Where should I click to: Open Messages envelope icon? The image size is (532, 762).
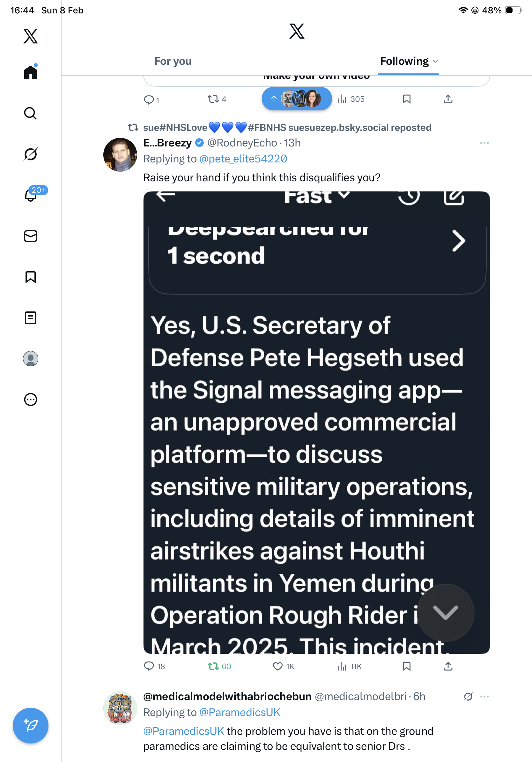coord(31,236)
